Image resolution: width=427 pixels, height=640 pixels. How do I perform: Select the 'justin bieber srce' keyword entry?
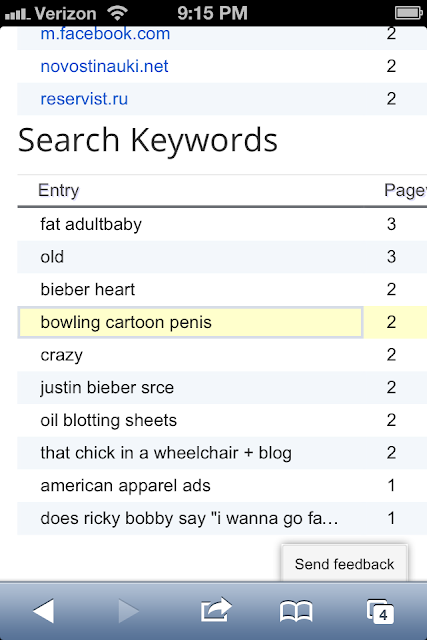107,388
